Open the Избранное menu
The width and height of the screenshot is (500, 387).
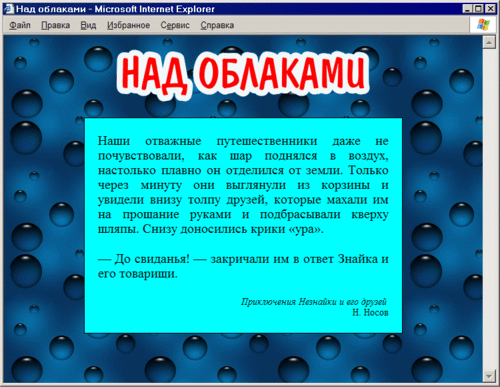[x=128, y=25]
